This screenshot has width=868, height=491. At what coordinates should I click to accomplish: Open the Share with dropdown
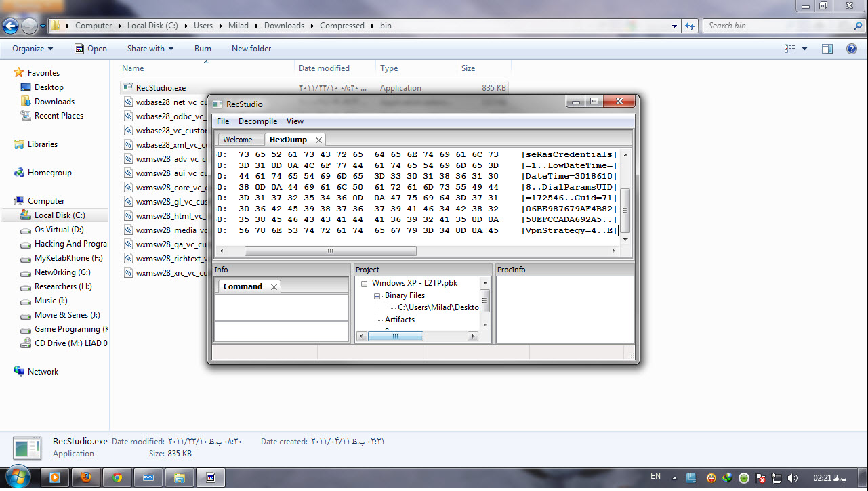(x=150, y=49)
